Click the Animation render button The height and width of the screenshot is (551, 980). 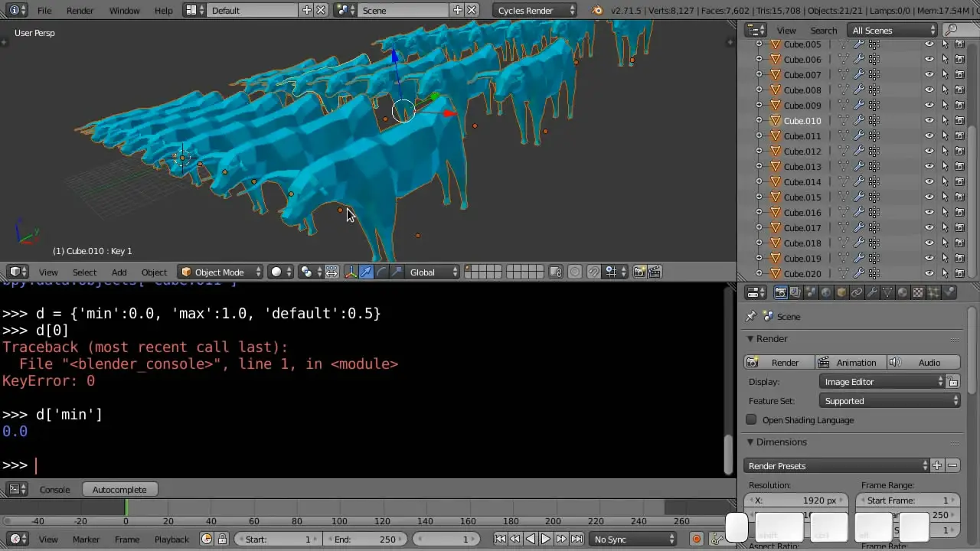[x=849, y=363]
